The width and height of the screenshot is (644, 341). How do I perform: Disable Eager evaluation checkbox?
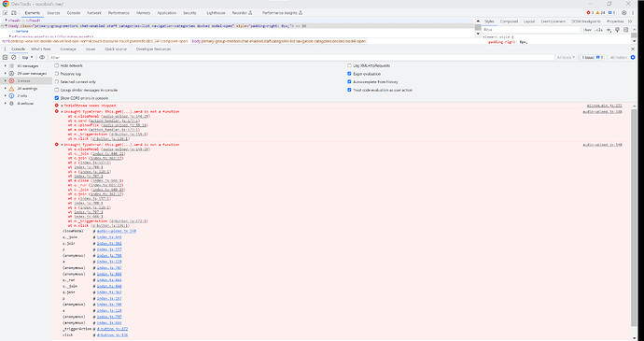[x=349, y=74]
